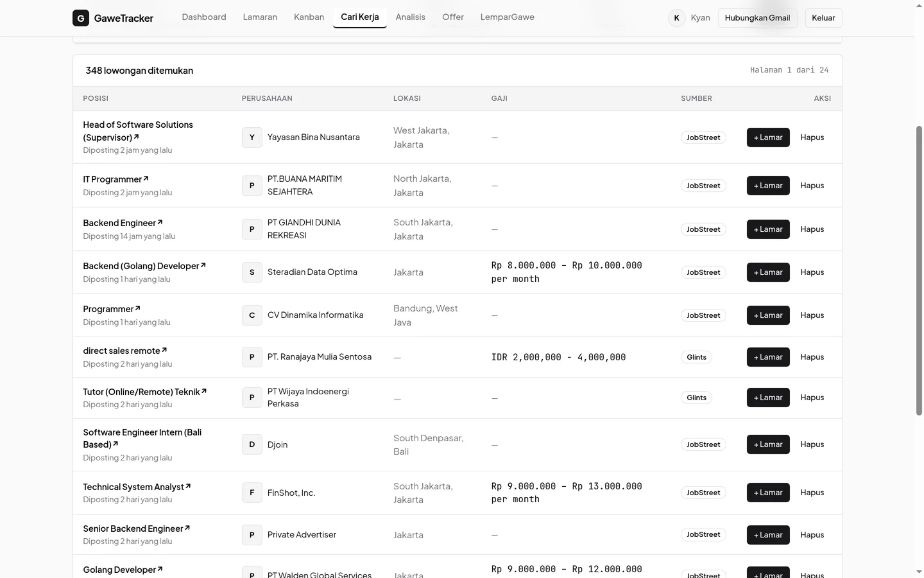Click the PT. Ranajaya Mulia Sentosa avatar
The image size is (924, 578).
(252, 357)
